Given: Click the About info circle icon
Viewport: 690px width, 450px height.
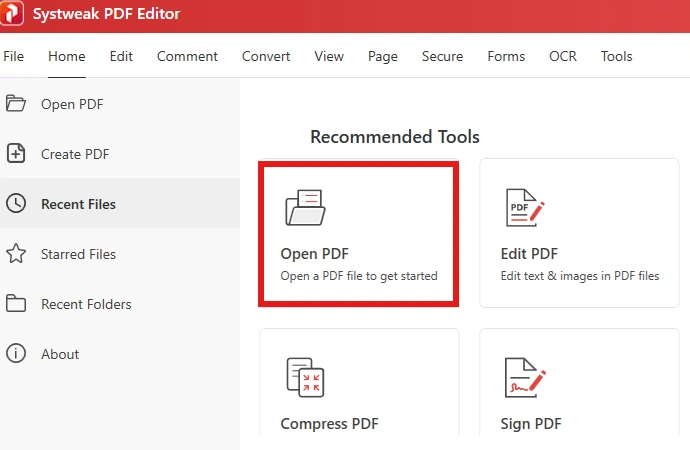Looking at the screenshot, I should coord(16,353).
